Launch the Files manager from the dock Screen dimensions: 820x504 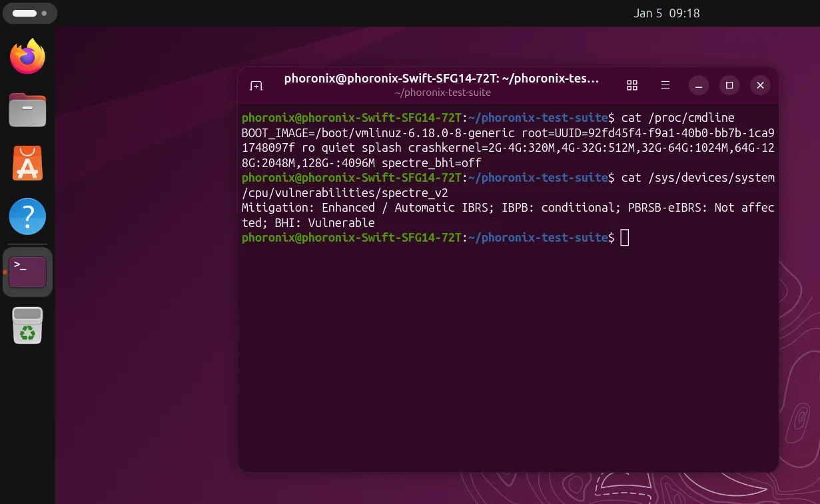[27, 110]
